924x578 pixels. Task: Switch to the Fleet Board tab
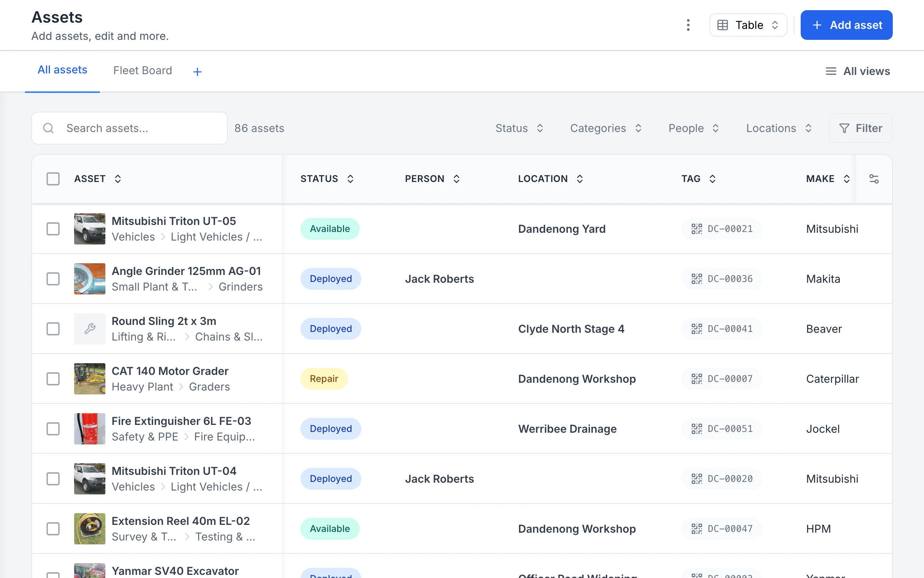[x=142, y=70]
